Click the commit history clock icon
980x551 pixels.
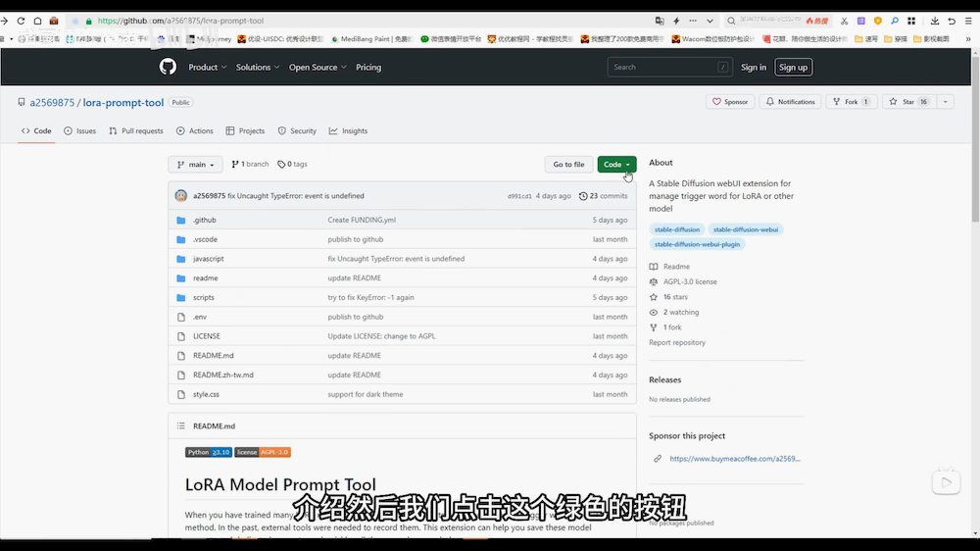click(584, 196)
